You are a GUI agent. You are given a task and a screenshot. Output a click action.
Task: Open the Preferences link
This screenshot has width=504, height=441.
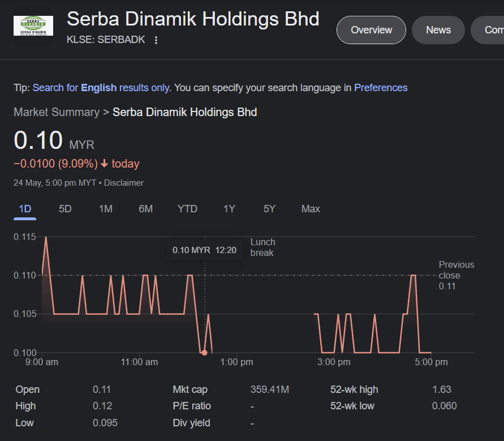tap(381, 88)
